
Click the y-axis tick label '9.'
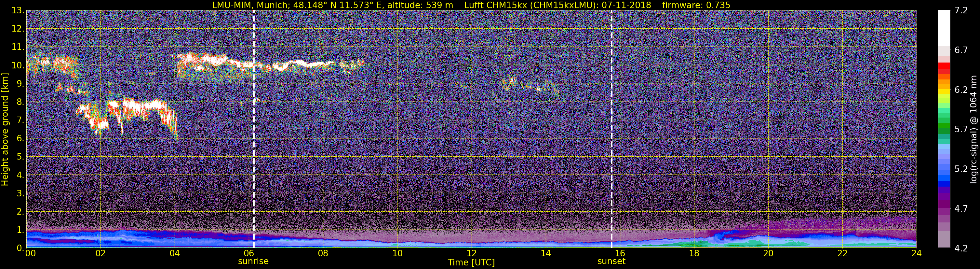pos(20,84)
